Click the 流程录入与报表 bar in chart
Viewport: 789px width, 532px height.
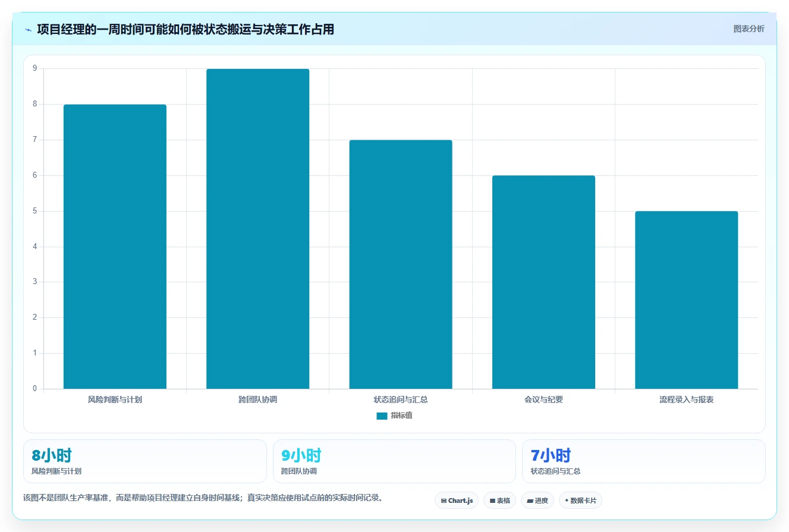tap(686, 300)
